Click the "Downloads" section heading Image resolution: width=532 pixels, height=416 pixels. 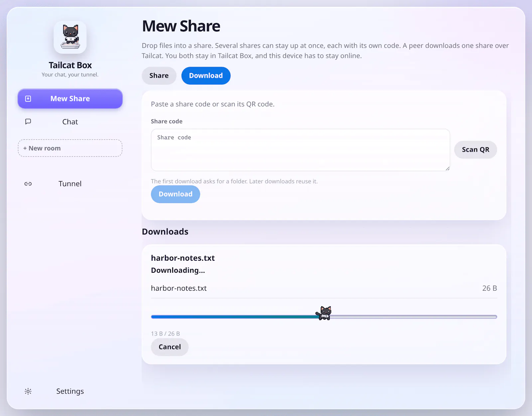[165, 232]
